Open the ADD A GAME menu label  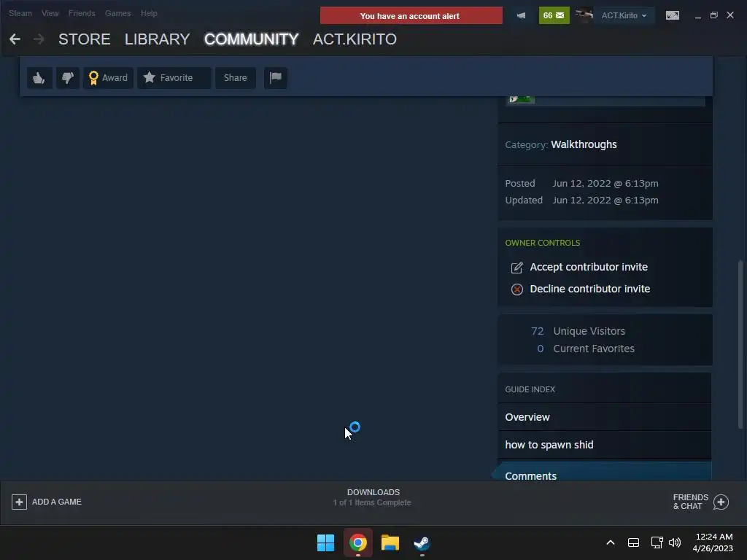(57, 502)
